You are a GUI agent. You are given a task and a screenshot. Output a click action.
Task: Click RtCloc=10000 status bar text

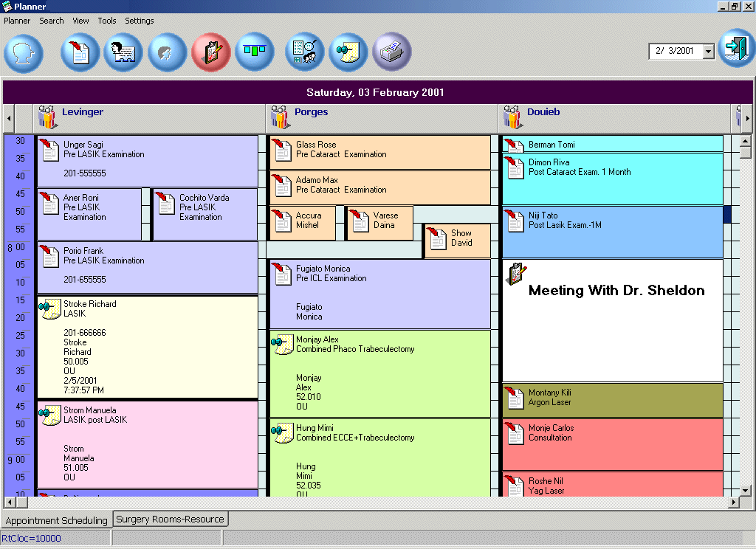31,539
